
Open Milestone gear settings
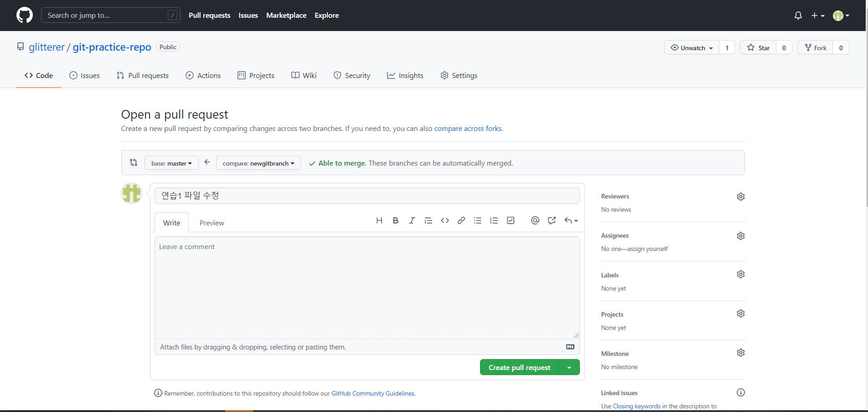coord(741,353)
